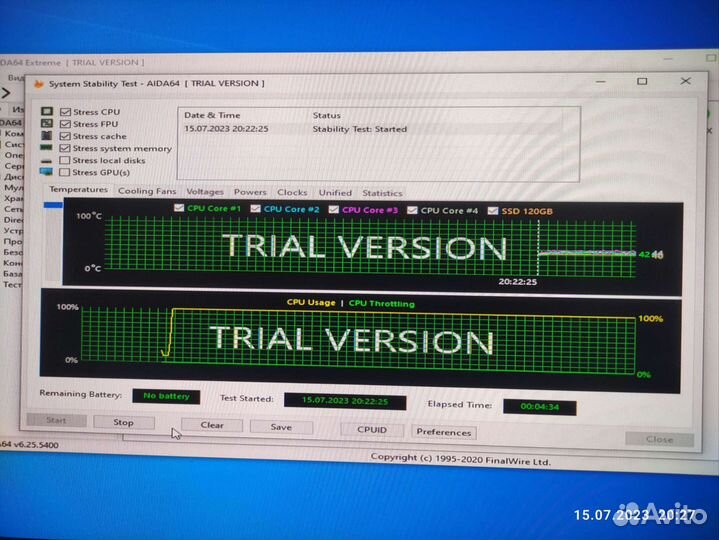Click the Clear button

[x=212, y=425]
